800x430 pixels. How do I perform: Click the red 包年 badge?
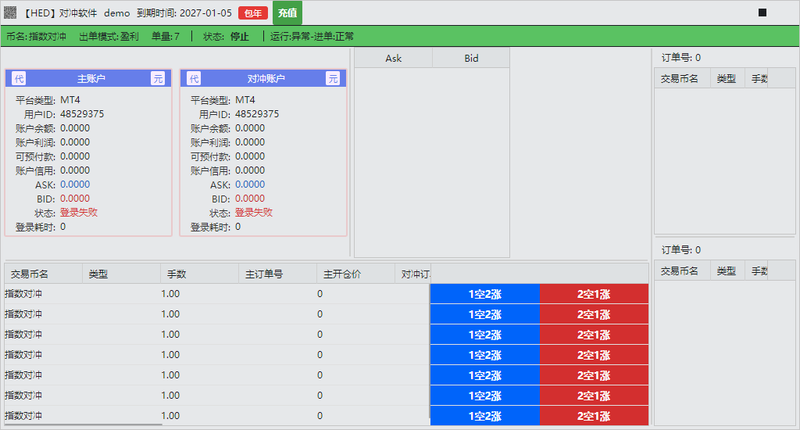(x=253, y=13)
